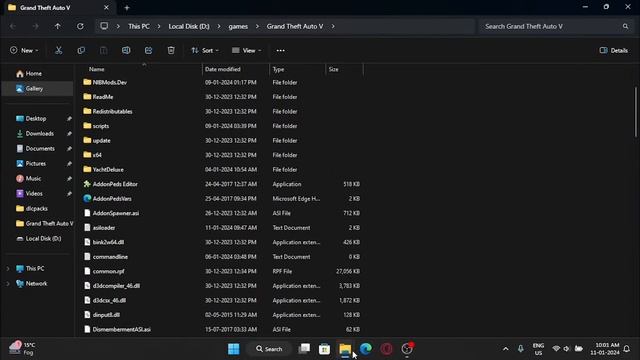This screenshot has width=640, height=360.
Task: Select commandline text document
Action: tap(110, 257)
